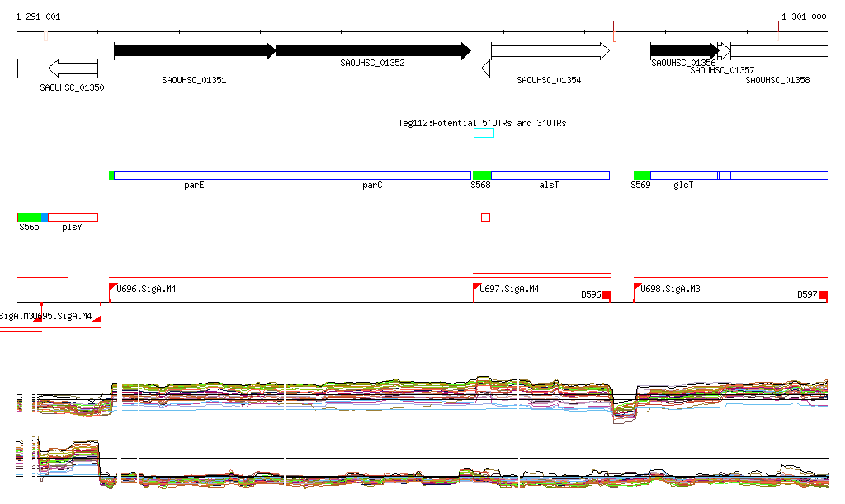The height and width of the screenshot is (504, 845).
Task: Click the Teg112 Potential UTRs text
Action: point(482,123)
